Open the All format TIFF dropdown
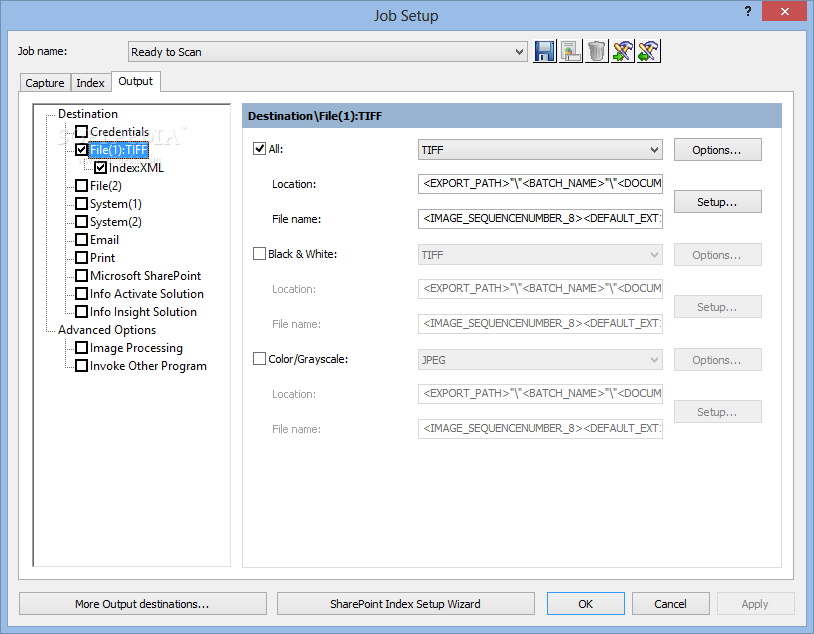The height and width of the screenshot is (634, 814). pos(540,150)
